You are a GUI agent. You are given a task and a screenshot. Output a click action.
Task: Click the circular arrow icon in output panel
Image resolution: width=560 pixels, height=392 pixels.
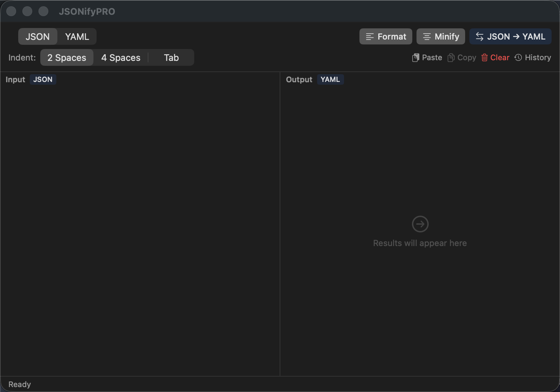[x=420, y=224]
